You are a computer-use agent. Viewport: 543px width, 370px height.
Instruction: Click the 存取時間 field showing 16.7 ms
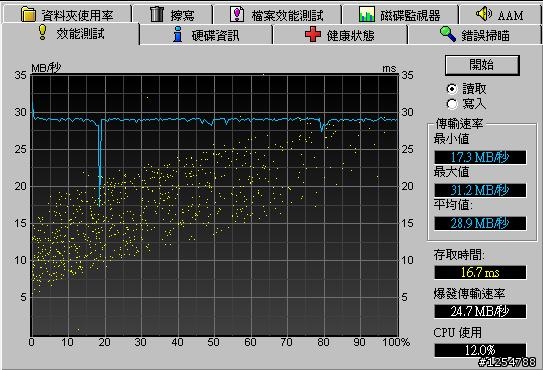pyautogui.click(x=480, y=272)
